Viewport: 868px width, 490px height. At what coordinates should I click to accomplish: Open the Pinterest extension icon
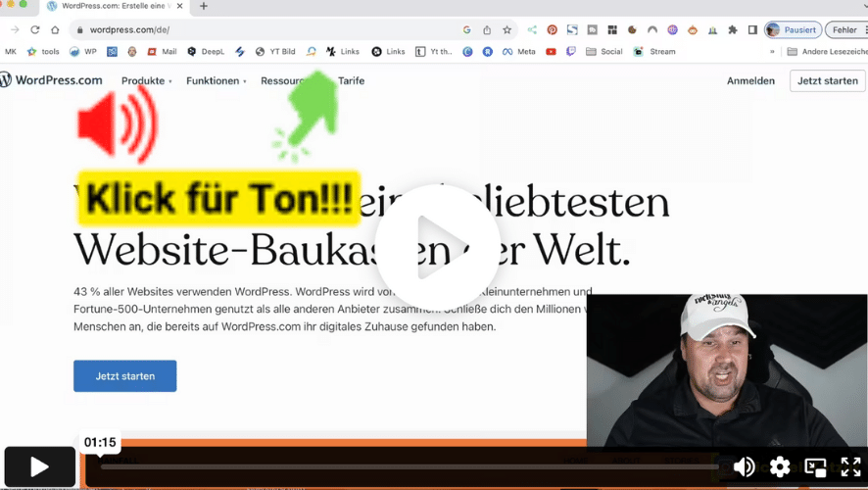(x=552, y=30)
